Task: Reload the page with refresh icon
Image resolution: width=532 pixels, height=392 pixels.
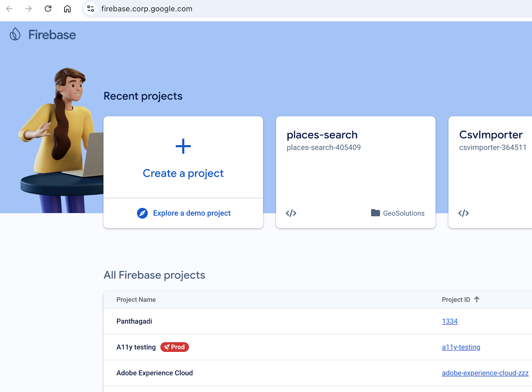Action: tap(48, 9)
